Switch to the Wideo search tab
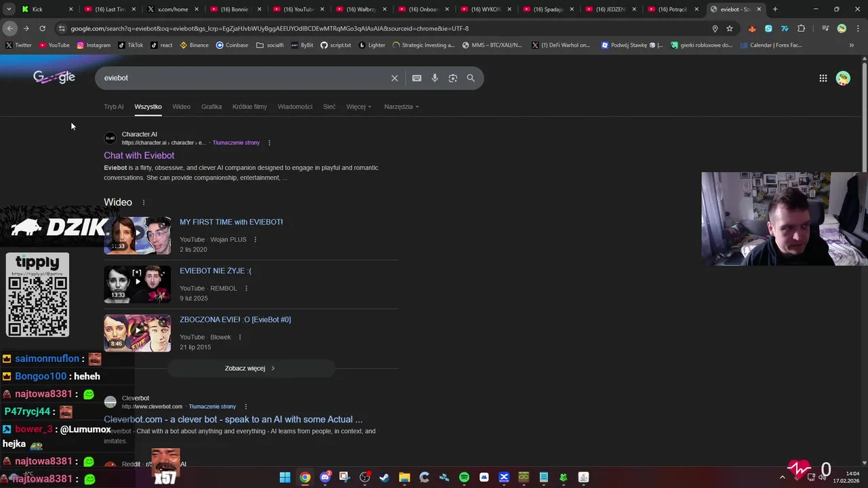Image resolution: width=868 pixels, height=488 pixels. tap(181, 106)
